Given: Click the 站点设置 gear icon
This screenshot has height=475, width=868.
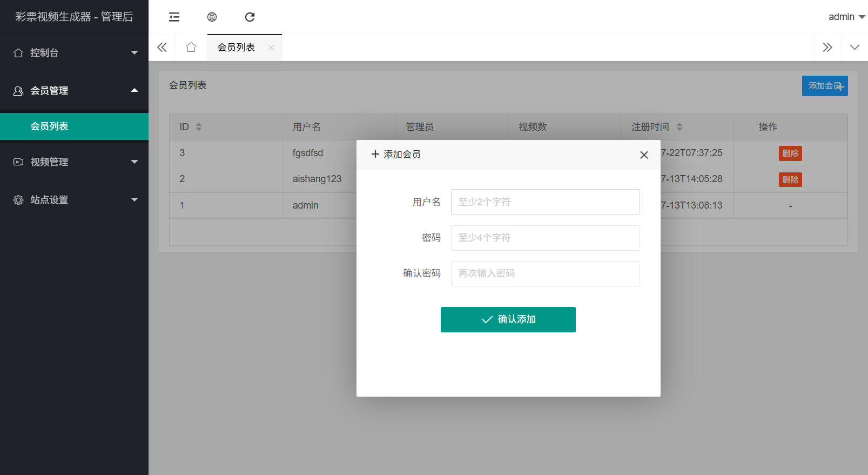Looking at the screenshot, I should tap(18, 200).
